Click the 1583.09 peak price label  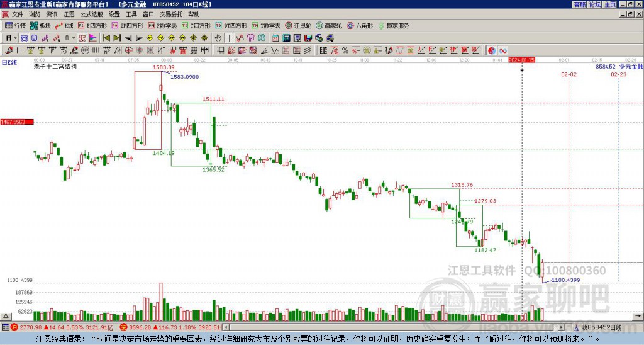click(x=164, y=67)
